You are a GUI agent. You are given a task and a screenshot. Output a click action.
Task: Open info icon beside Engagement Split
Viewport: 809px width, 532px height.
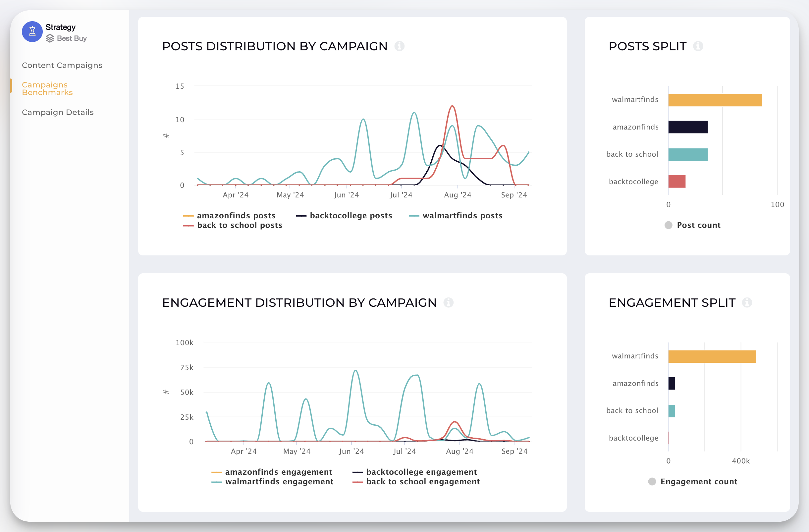pyautogui.click(x=747, y=302)
